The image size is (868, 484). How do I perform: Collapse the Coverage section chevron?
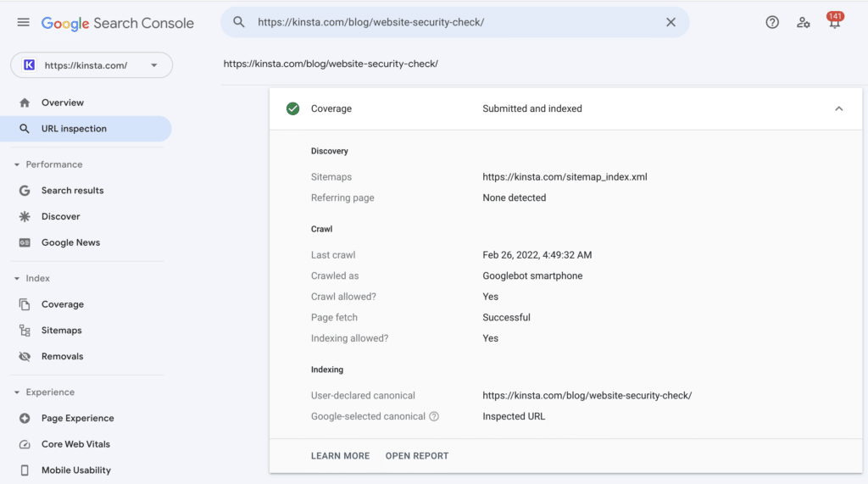coord(838,108)
